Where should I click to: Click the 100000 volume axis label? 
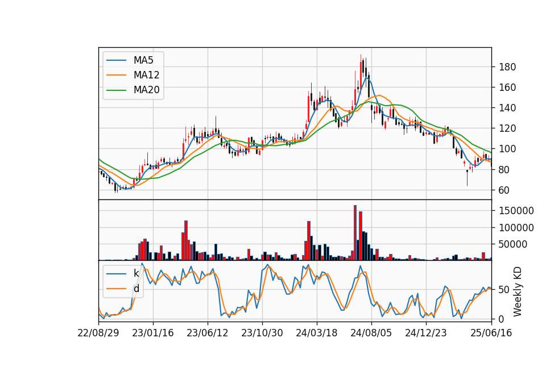(x=516, y=227)
